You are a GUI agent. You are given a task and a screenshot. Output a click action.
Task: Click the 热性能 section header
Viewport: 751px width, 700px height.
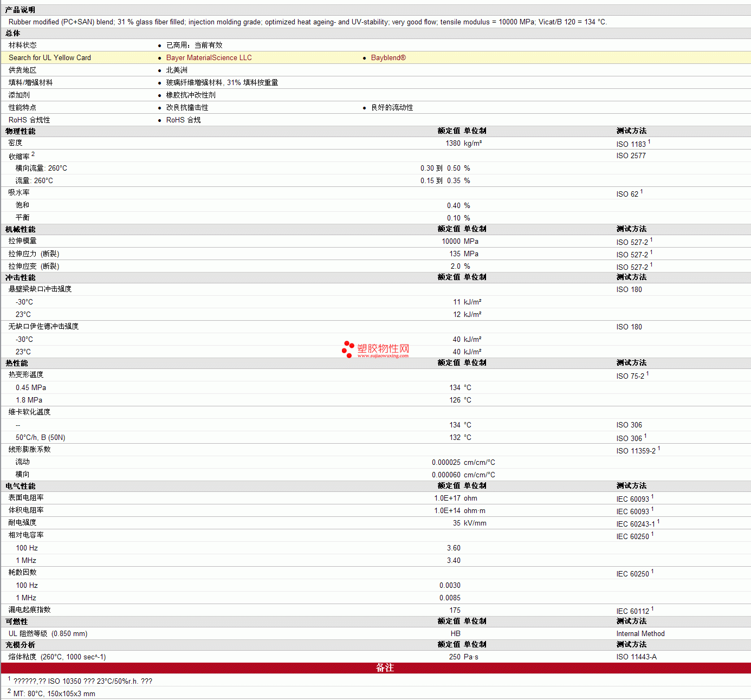[x=16, y=363]
